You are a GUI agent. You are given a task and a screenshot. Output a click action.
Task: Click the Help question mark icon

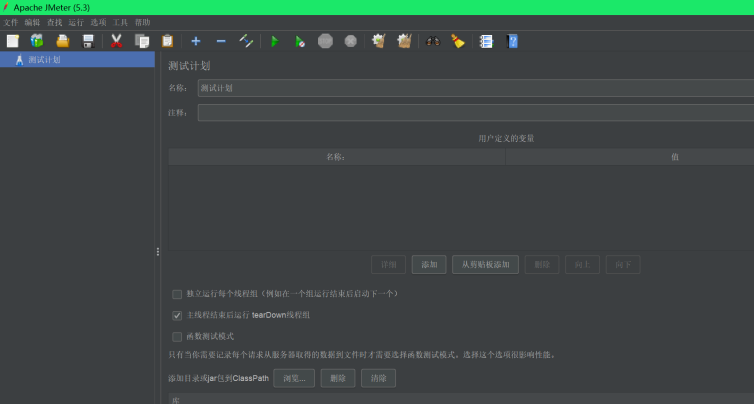click(512, 41)
